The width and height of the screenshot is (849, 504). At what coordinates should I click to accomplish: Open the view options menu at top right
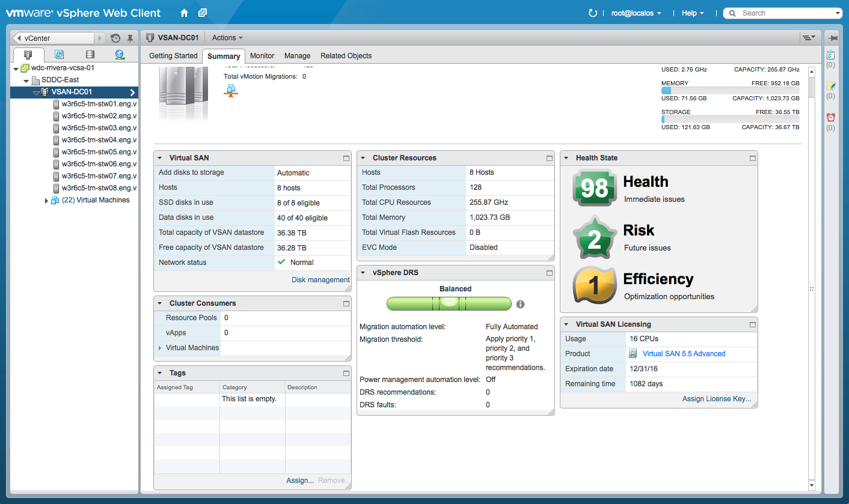point(809,38)
